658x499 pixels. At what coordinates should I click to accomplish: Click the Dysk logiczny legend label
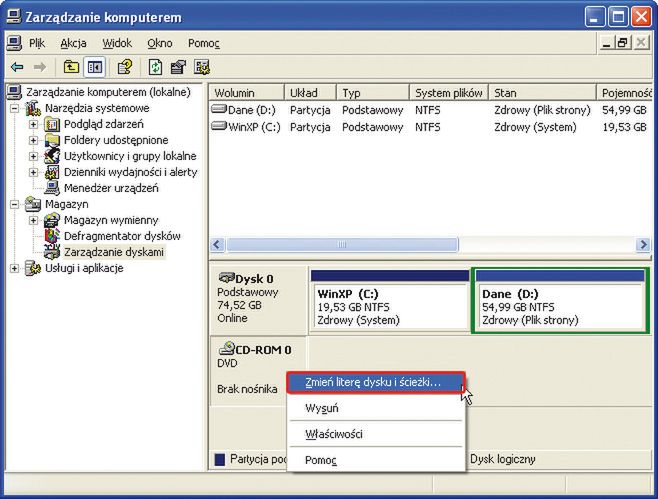pos(502,459)
